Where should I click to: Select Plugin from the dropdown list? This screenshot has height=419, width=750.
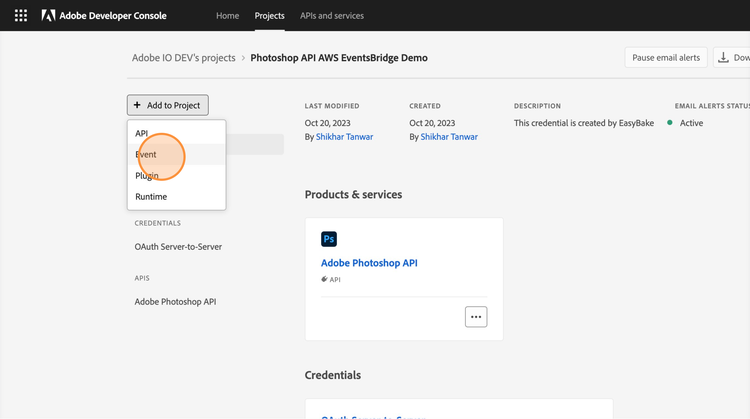[147, 176]
